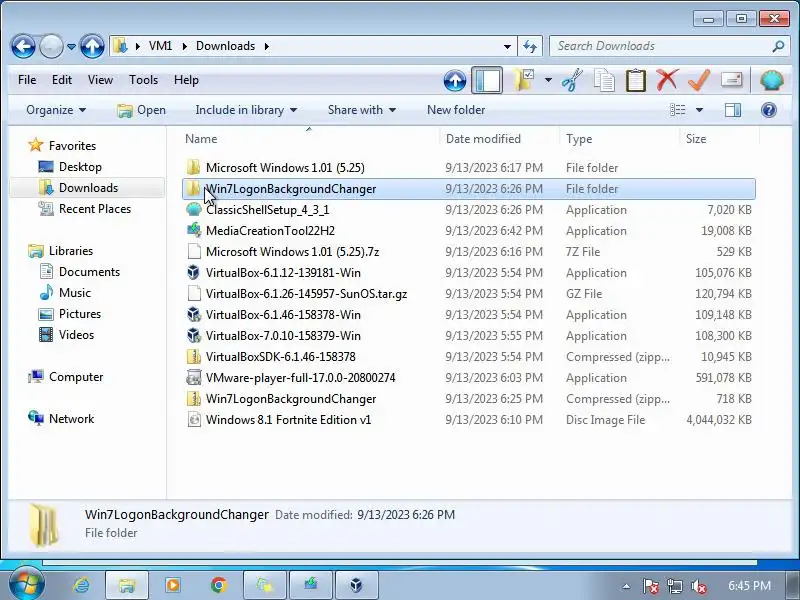Click the red Delete X icon
Screen dimensions: 800x600
667,80
